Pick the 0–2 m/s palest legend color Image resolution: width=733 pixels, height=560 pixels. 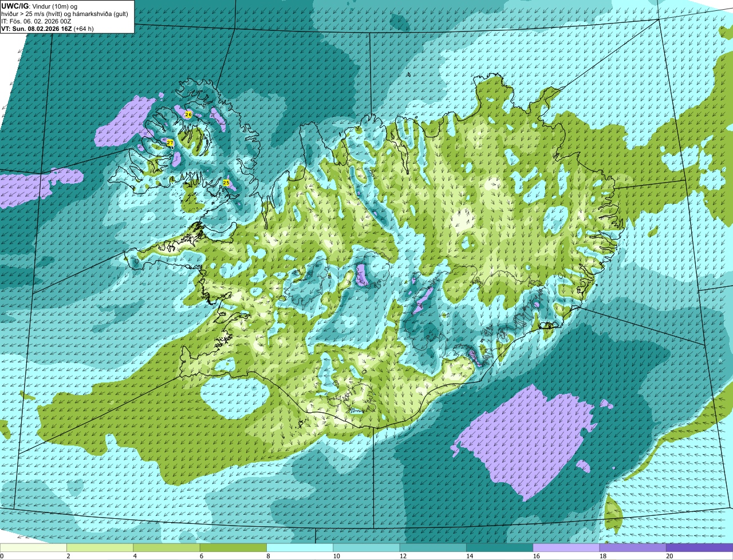click(33, 548)
